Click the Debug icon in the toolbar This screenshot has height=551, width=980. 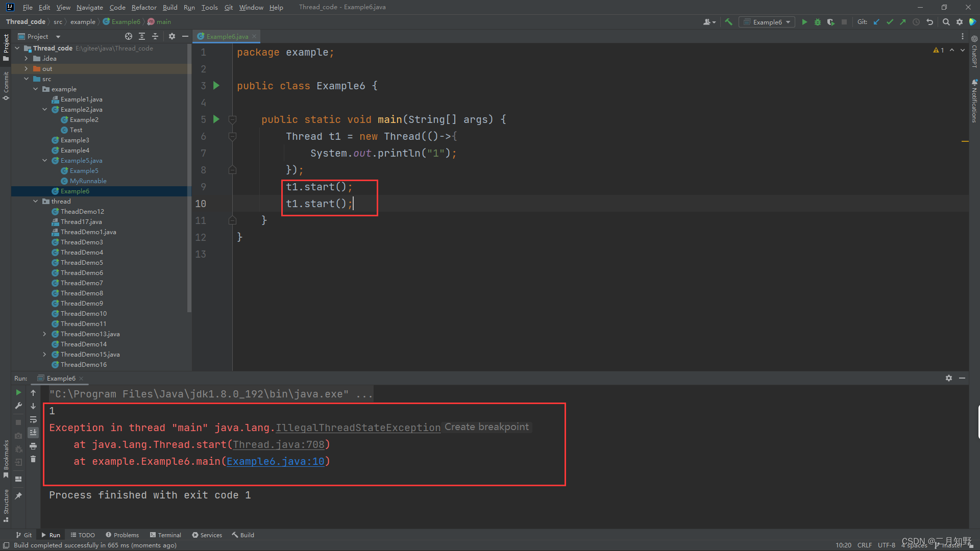pos(817,23)
